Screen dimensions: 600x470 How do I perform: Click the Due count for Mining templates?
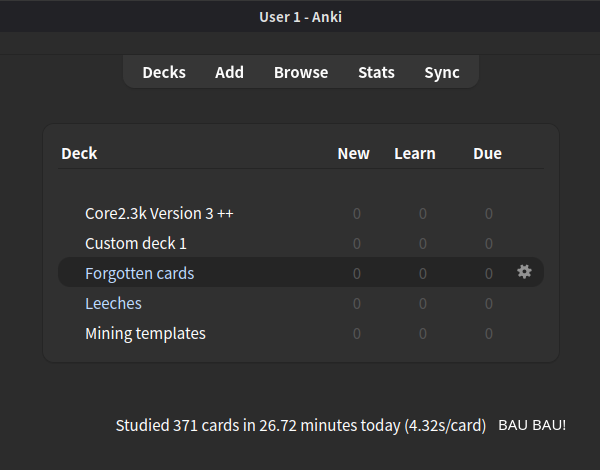coord(488,333)
